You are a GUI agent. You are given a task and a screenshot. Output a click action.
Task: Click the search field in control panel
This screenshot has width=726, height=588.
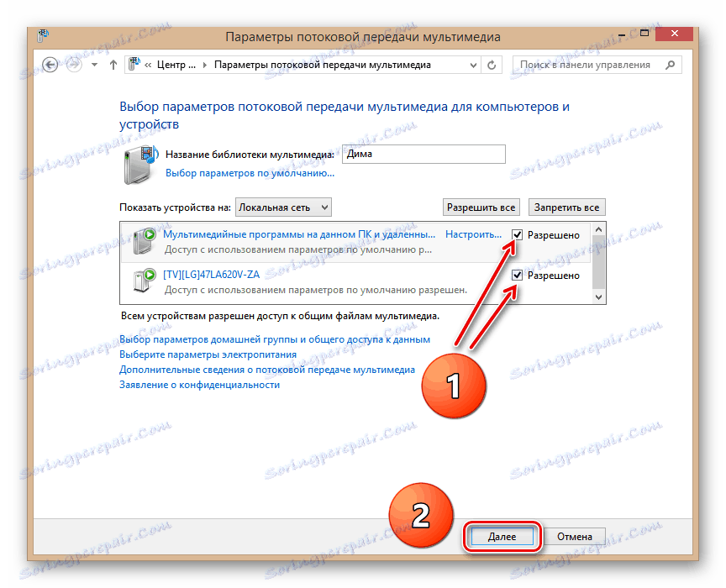click(588, 64)
